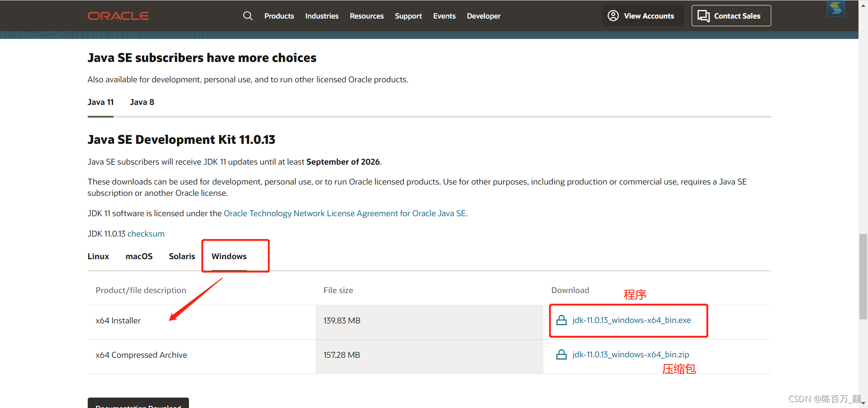Image resolution: width=868 pixels, height=408 pixels.
Task: Open the Developer menu
Action: 484,16
